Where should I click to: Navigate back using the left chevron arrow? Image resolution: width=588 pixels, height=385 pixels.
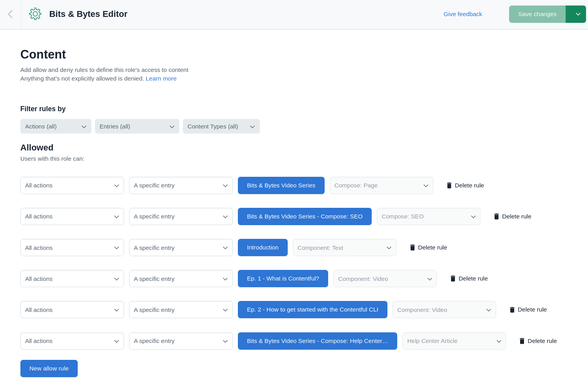click(x=9, y=14)
